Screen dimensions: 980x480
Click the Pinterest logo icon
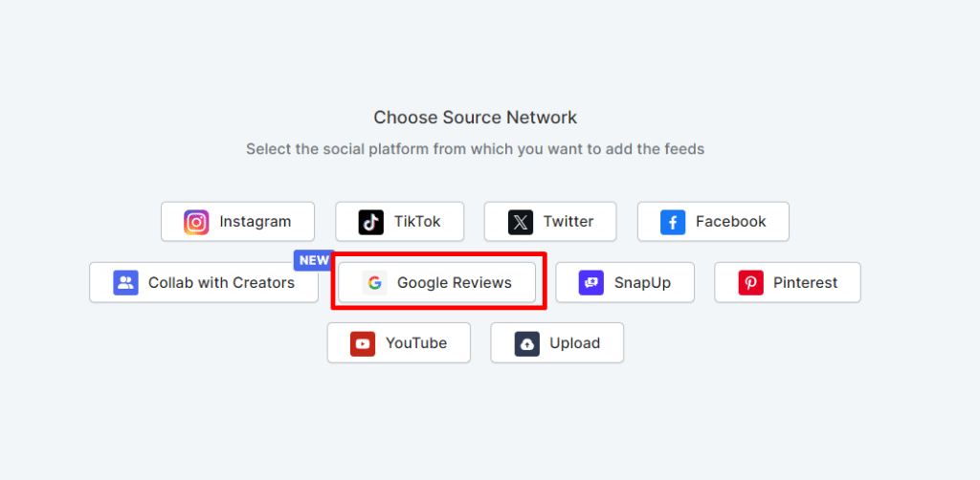[750, 283]
